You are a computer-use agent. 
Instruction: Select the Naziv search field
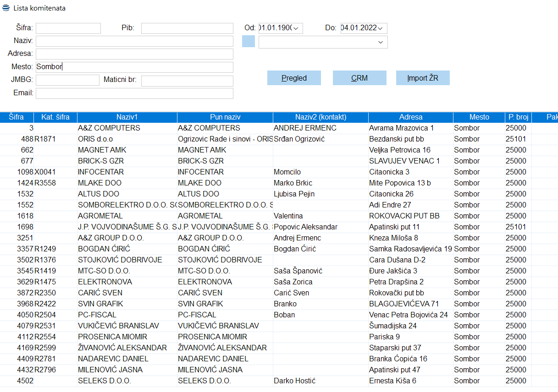pyautogui.click(x=134, y=41)
